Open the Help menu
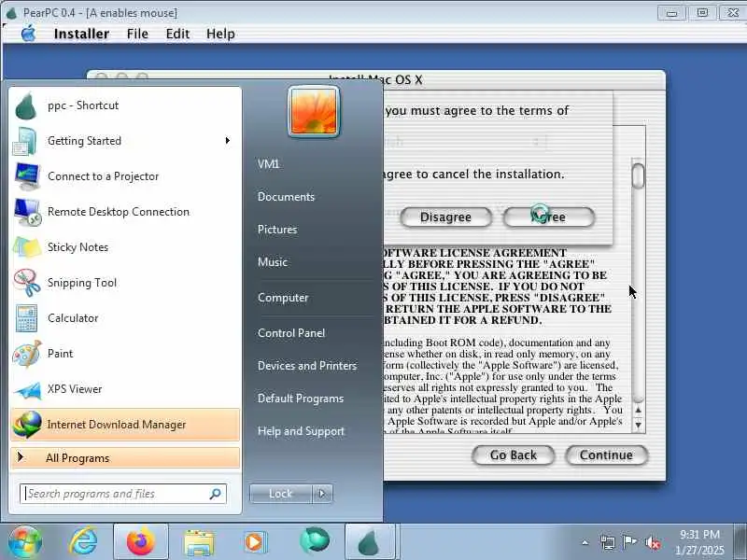The height and width of the screenshot is (560, 747). 220,34
